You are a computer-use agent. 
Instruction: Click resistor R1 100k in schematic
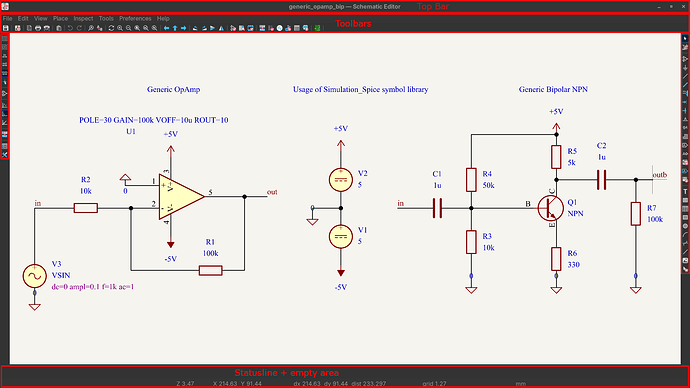click(x=210, y=270)
